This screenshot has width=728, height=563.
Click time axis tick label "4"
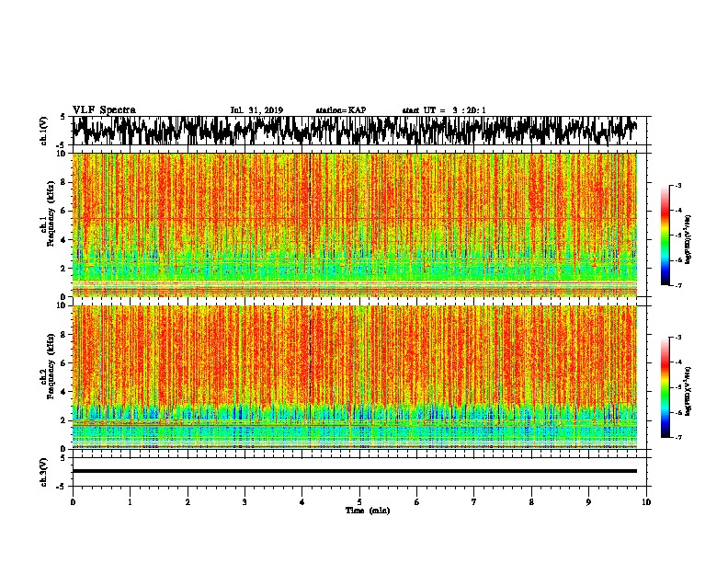(302, 502)
